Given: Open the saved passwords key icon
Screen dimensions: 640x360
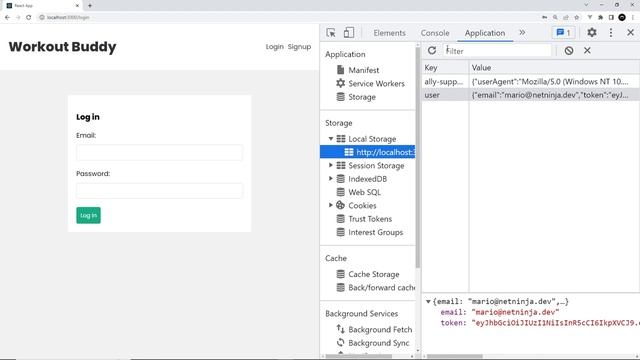Looking at the screenshot, I should (544, 17).
